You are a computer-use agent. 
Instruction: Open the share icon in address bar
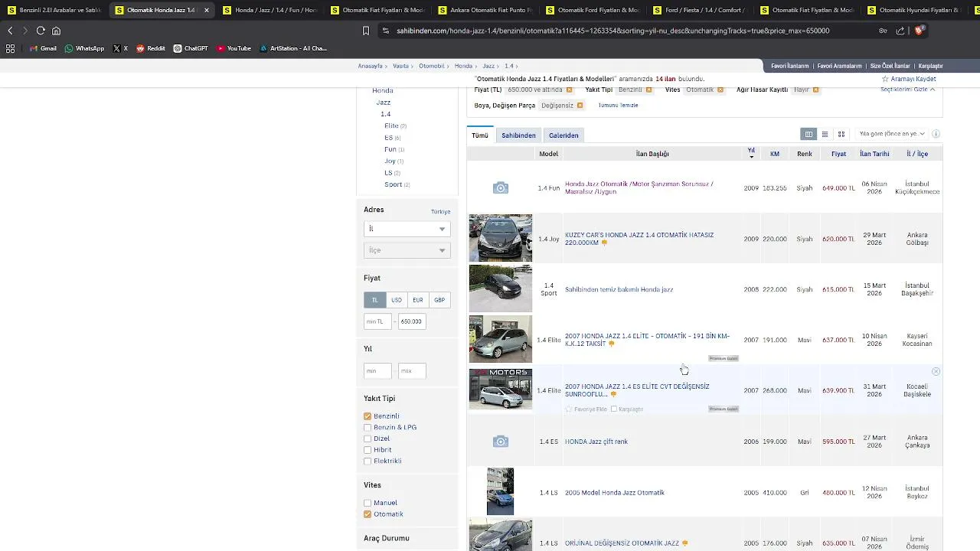(x=900, y=31)
